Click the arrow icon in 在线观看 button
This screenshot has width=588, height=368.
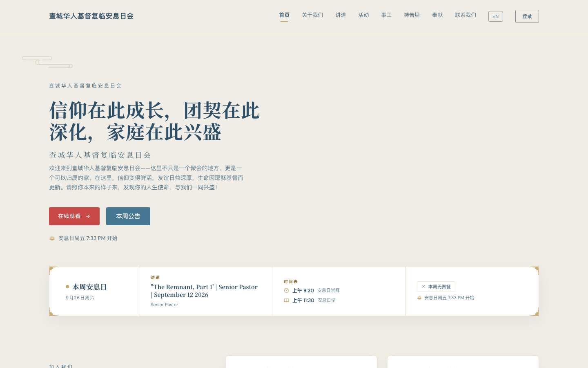tap(88, 216)
